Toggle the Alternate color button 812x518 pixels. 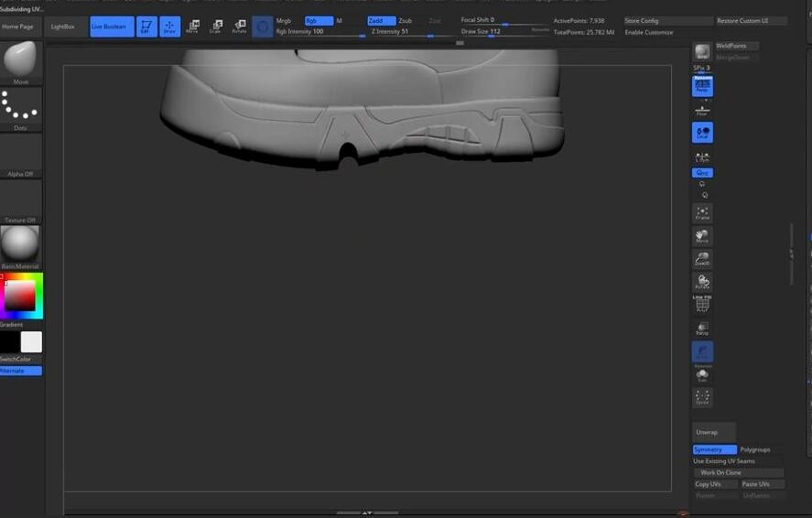21,371
